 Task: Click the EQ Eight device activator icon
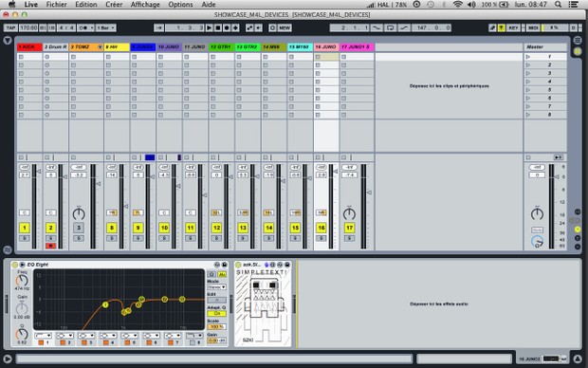(14, 265)
